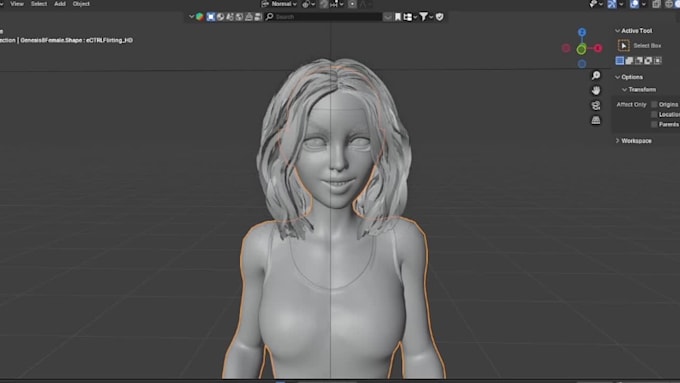Click the colorful display mode icon left of search

pyautogui.click(x=199, y=16)
